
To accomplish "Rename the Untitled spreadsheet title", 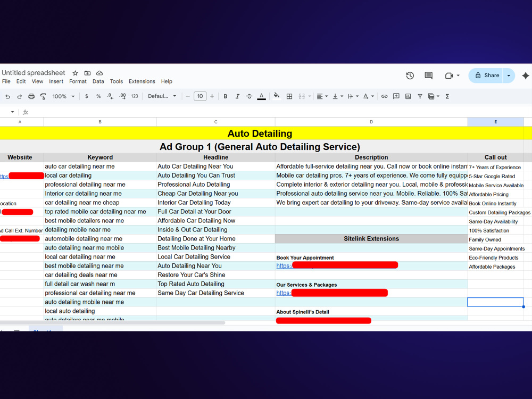I will click(x=33, y=72).
